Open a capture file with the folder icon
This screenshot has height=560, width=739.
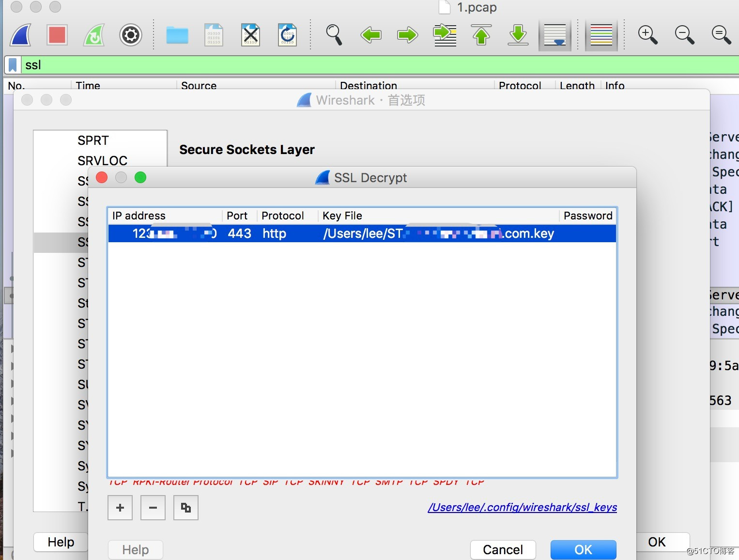pos(177,35)
